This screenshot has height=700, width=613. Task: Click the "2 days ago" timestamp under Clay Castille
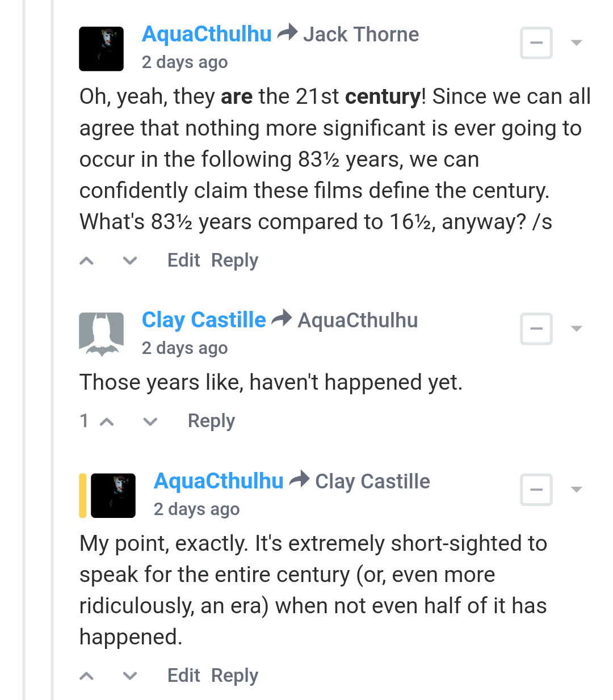pos(184,348)
